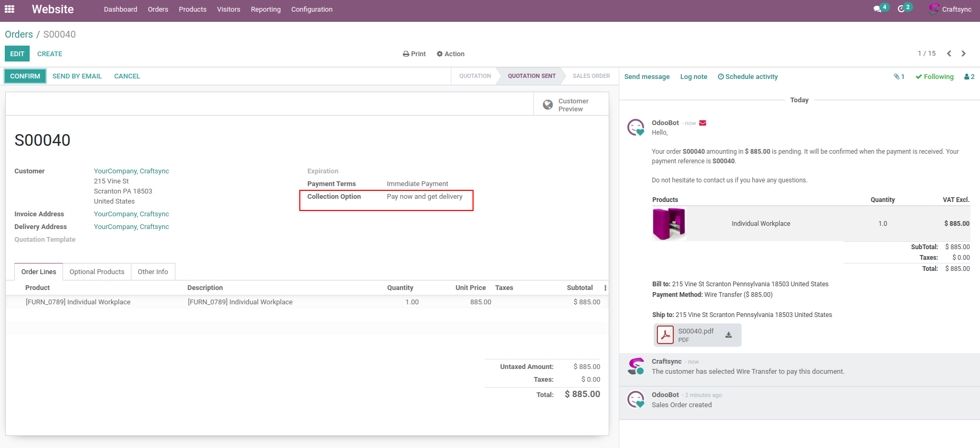Image resolution: width=980 pixels, height=448 pixels.
Task: Open the conversations chat icon
Action: tap(878, 9)
